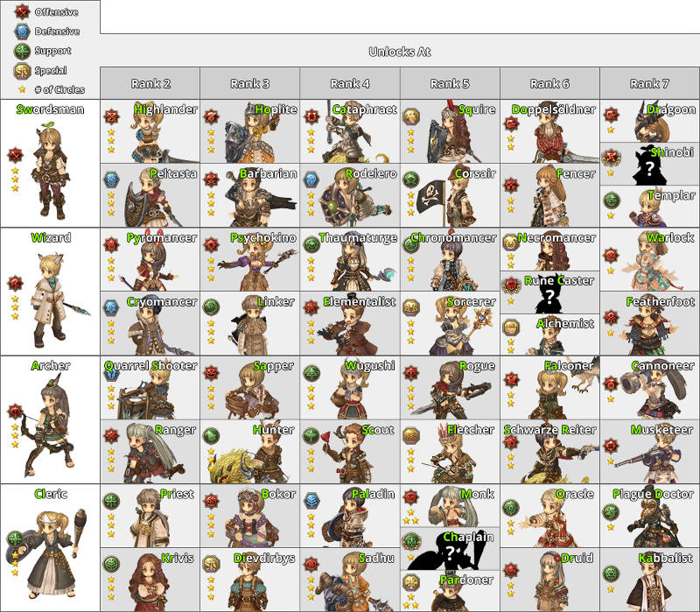The image size is (700, 612).
Task: Click the 'Rank 6' column header
Action: point(550,83)
